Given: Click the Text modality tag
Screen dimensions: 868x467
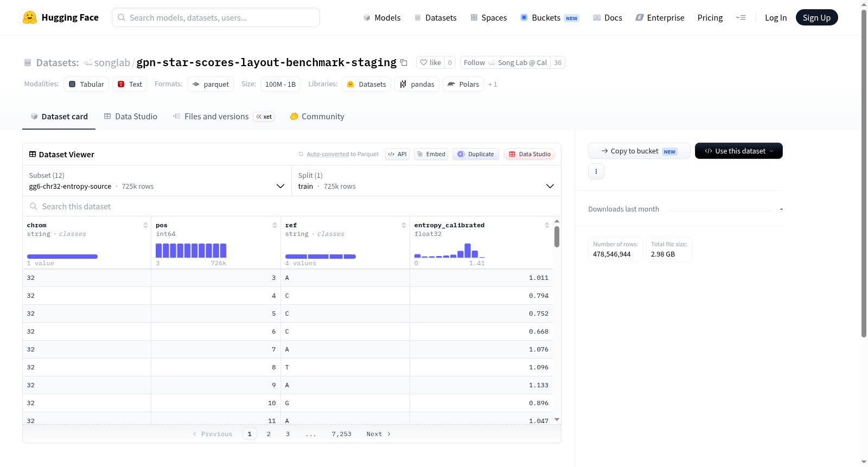Looking at the screenshot, I should [130, 84].
